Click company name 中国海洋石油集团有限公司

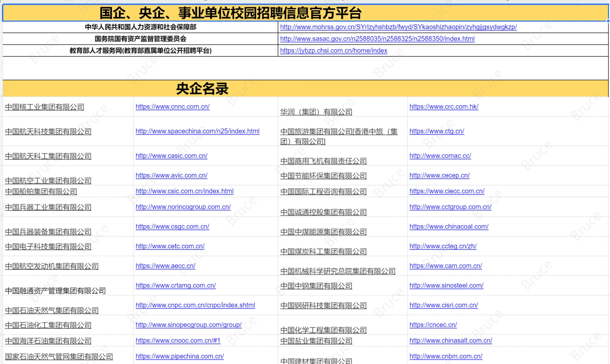click(x=48, y=341)
